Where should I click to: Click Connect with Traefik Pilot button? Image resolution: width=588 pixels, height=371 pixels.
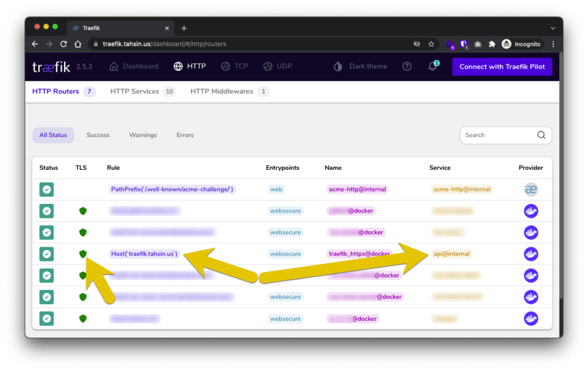pyautogui.click(x=502, y=67)
